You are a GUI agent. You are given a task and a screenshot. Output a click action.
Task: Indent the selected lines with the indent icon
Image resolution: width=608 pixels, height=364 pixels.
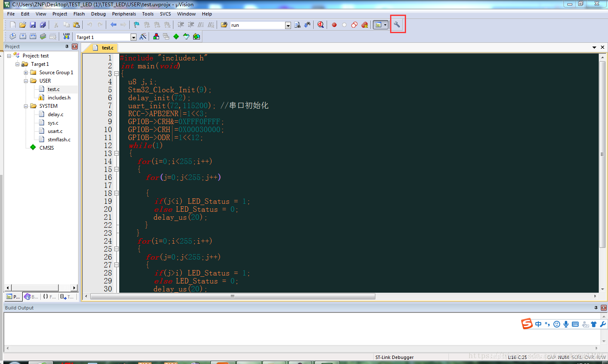click(x=181, y=25)
